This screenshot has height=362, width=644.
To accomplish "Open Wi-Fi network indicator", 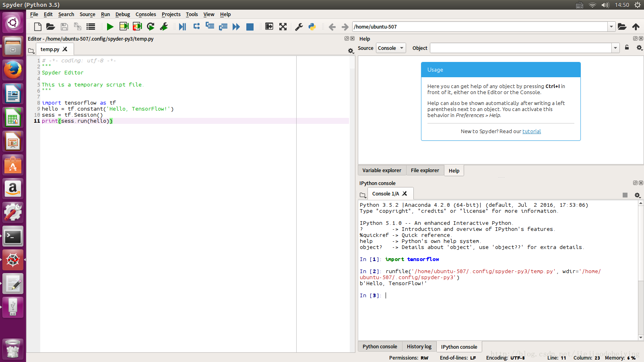I will [592, 5].
